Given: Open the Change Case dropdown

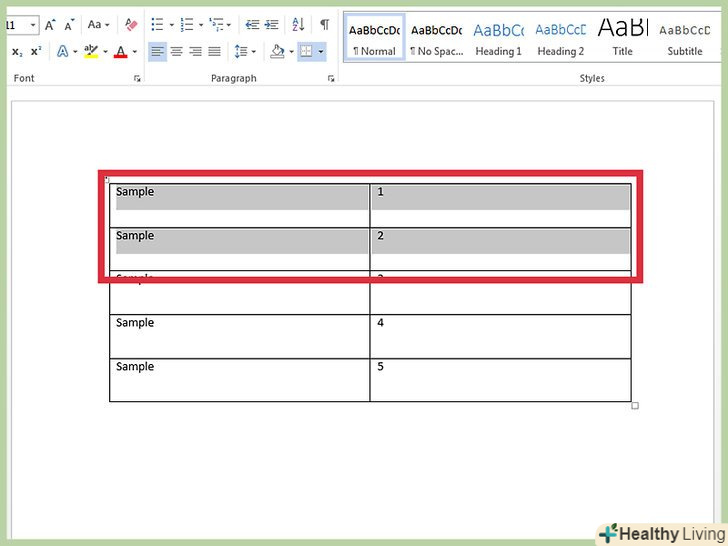Looking at the screenshot, I should click(99, 25).
